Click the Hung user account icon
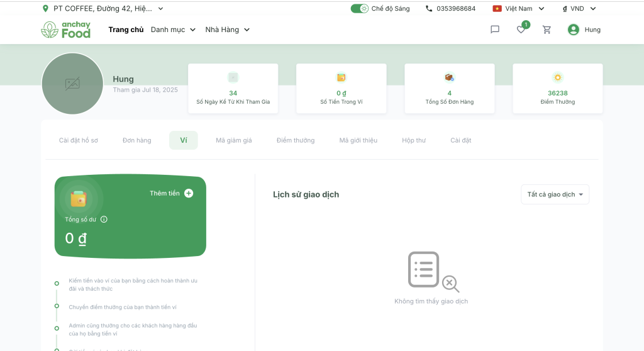 click(573, 30)
